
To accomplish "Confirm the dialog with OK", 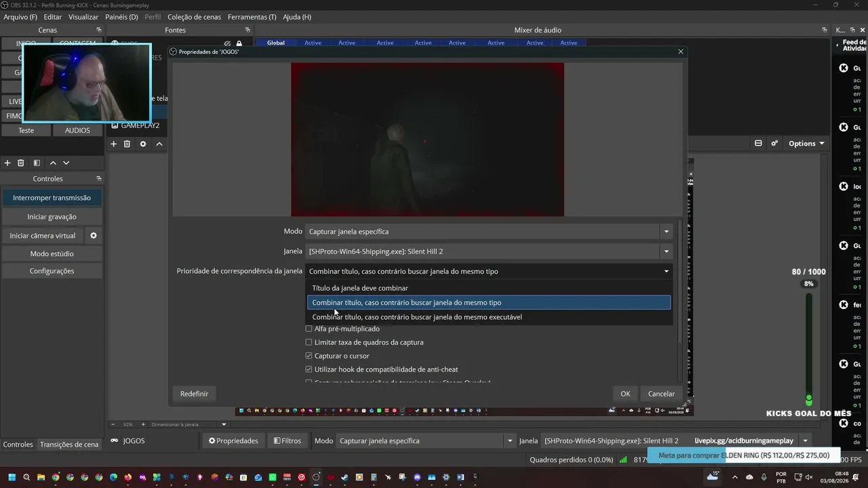I will [625, 394].
